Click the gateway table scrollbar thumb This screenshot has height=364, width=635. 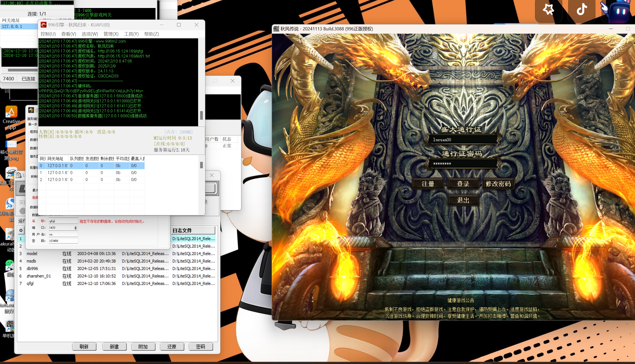[x=201, y=165]
